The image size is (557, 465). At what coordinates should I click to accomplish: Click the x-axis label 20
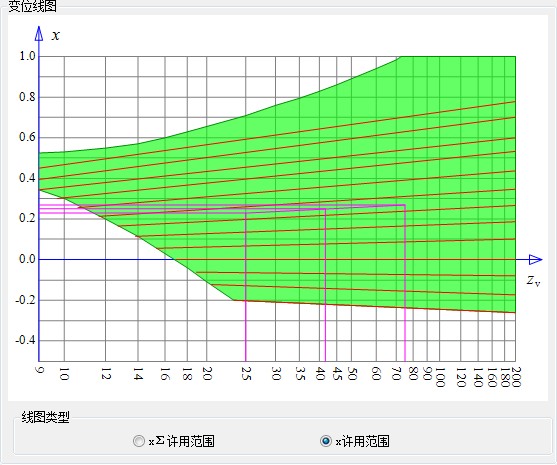[x=207, y=373]
